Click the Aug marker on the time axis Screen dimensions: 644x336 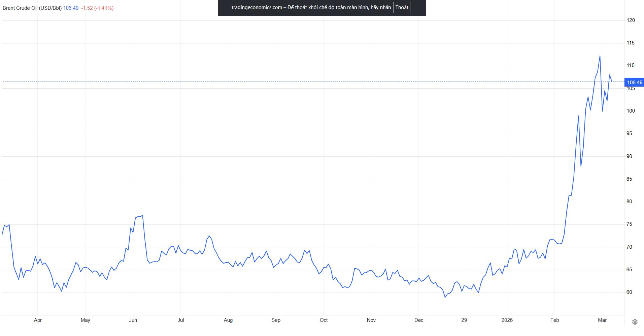click(x=228, y=320)
